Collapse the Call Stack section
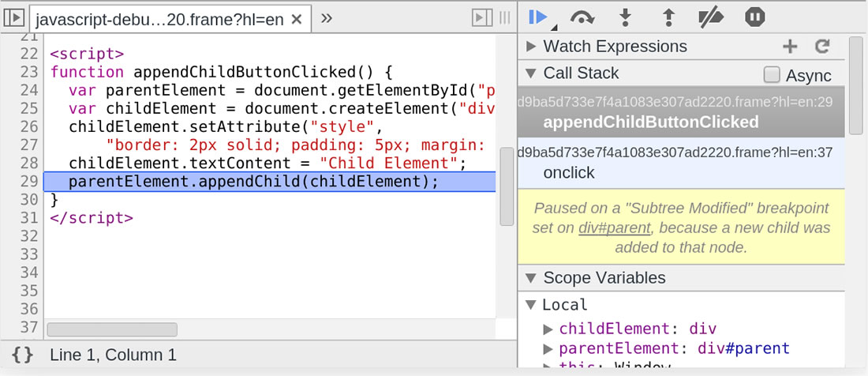 531,73
